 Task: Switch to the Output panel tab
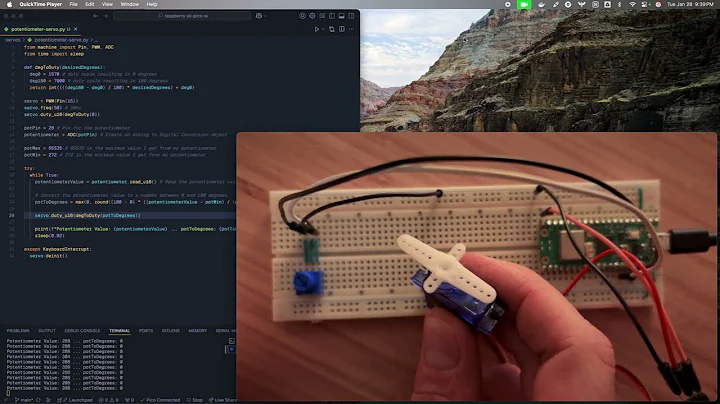47,331
